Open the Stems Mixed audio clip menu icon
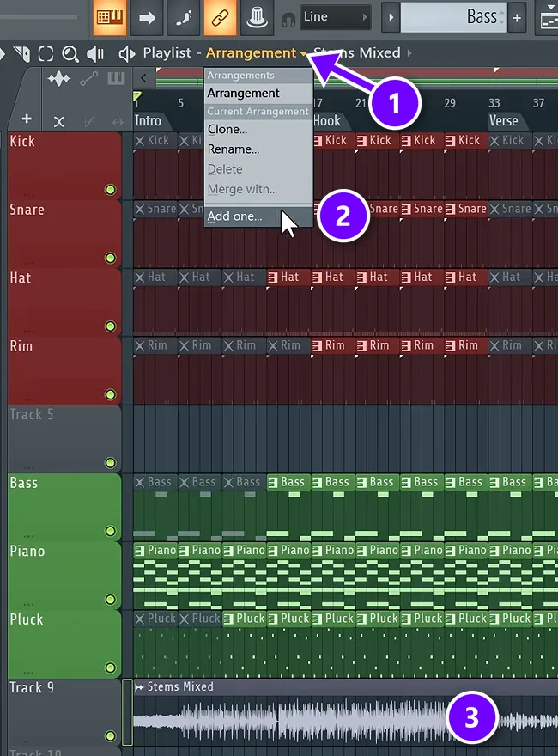558x756 pixels. coord(139,687)
